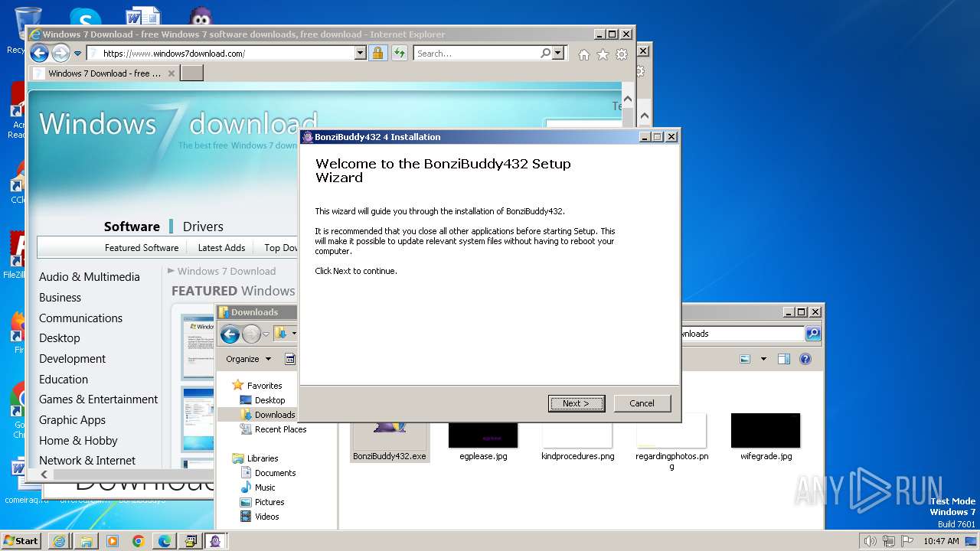
Task: Open IE Home page icon
Action: click(584, 54)
